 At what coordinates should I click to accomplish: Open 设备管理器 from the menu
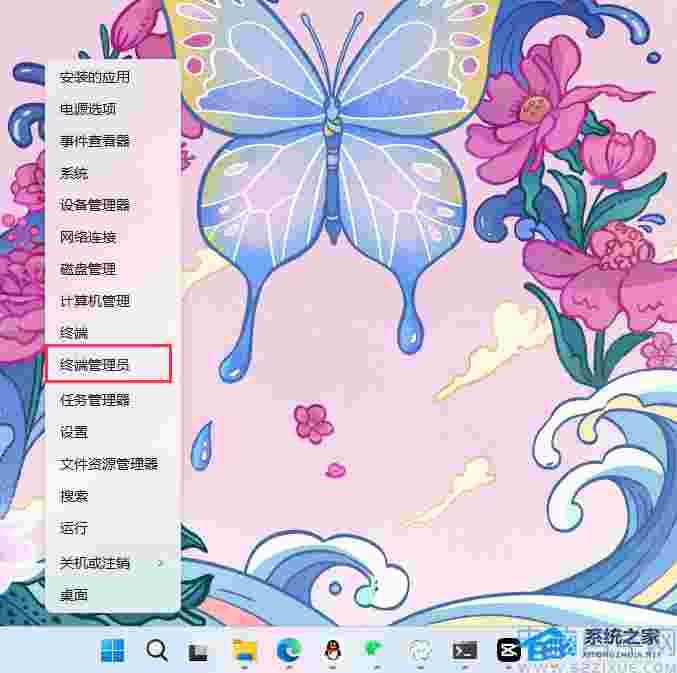[x=94, y=205]
